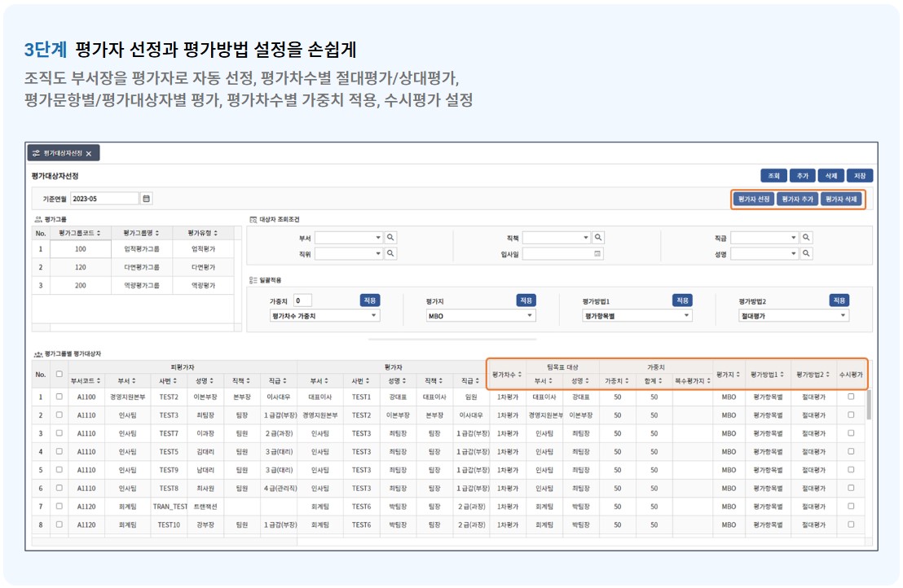Apply the 가중치 value with 적용
The image size is (903, 588).
pos(370,301)
